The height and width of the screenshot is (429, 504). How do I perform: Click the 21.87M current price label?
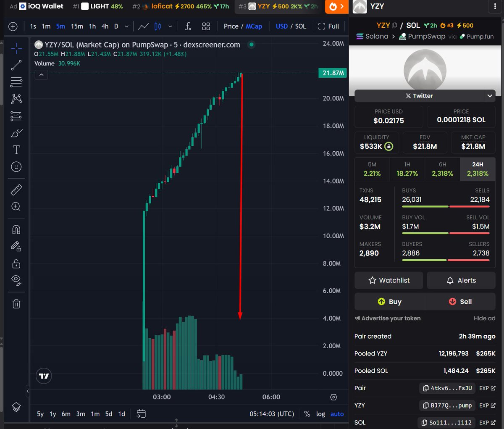coord(333,73)
